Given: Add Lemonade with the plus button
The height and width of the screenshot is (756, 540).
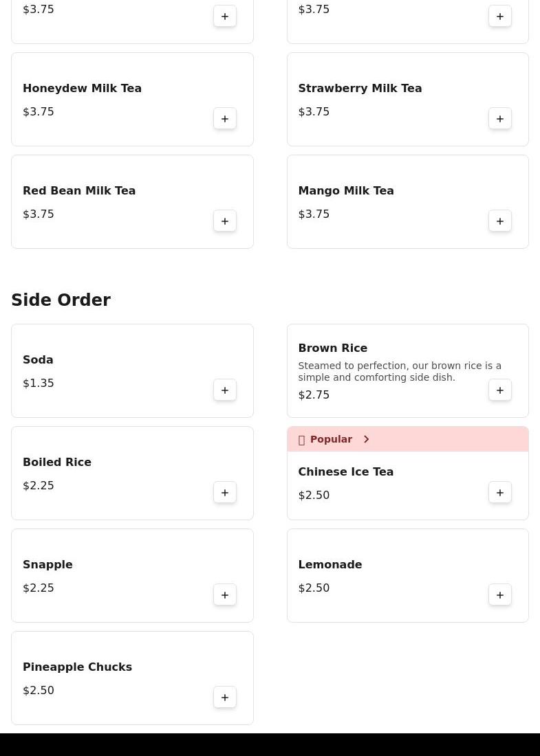Looking at the screenshot, I should (500, 595).
